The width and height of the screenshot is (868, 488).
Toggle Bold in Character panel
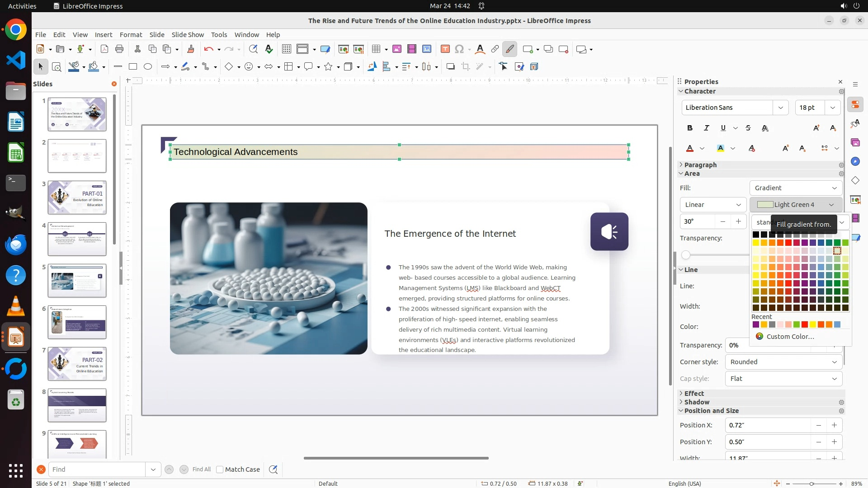click(x=689, y=128)
